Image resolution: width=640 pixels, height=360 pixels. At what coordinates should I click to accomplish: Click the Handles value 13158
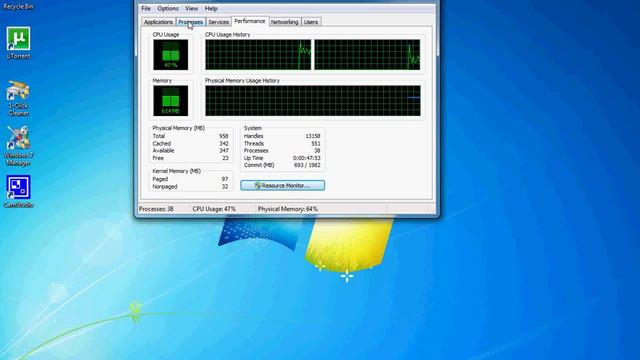coord(313,136)
